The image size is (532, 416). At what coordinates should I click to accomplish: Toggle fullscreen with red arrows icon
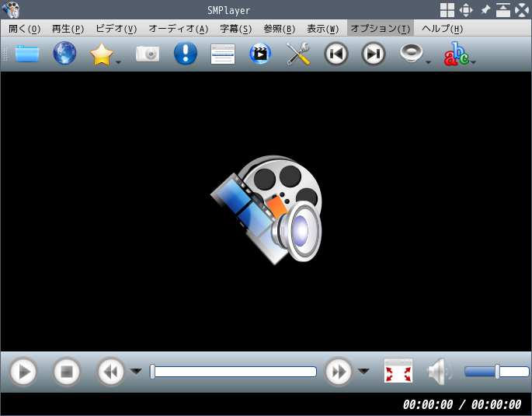point(398,371)
